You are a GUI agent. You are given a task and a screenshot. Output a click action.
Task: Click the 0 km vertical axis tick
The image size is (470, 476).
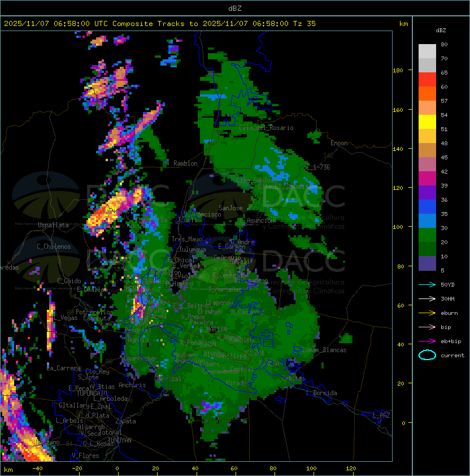[x=403, y=423]
